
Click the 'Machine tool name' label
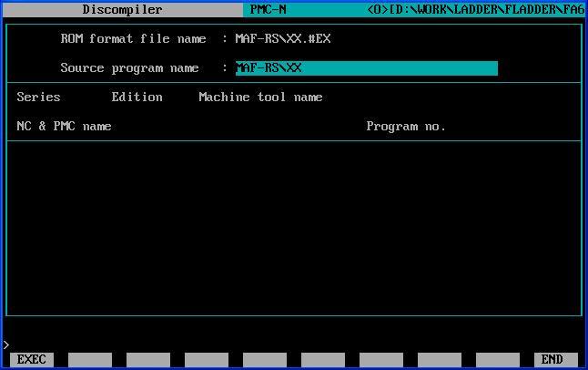(x=260, y=97)
